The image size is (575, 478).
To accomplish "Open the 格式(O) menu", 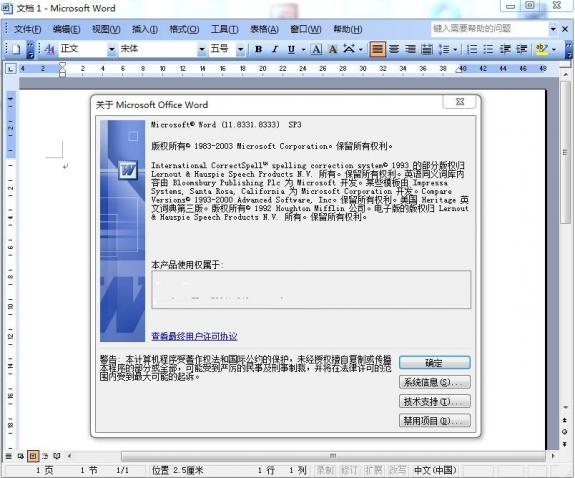I will (x=184, y=29).
